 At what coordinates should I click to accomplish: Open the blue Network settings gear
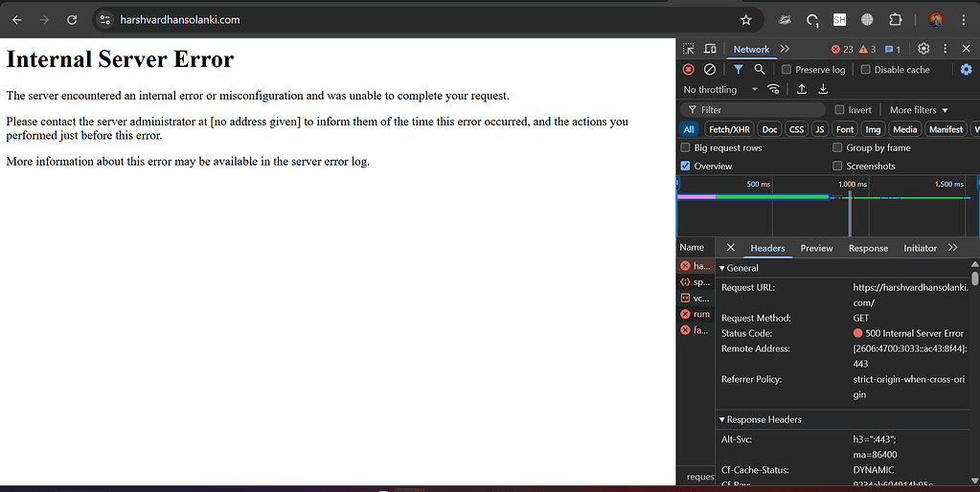pos(967,69)
